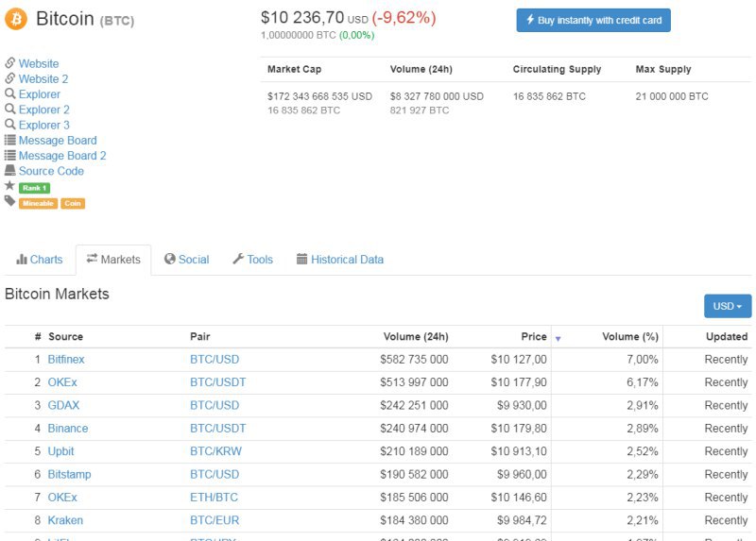Visit the Message Board 2 link
756x541 pixels.
click(x=62, y=156)
